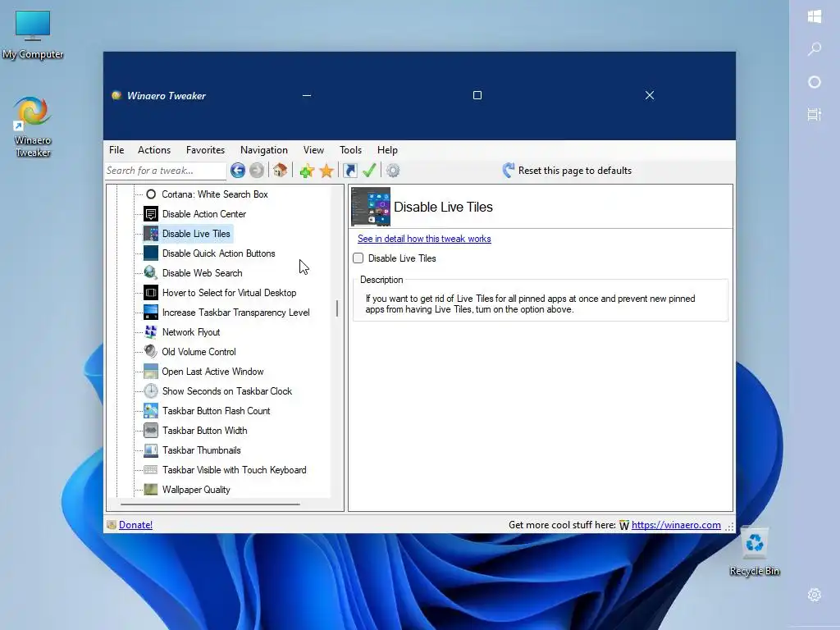Click the large Disable Live Tiles header image

tap(371, 207)
